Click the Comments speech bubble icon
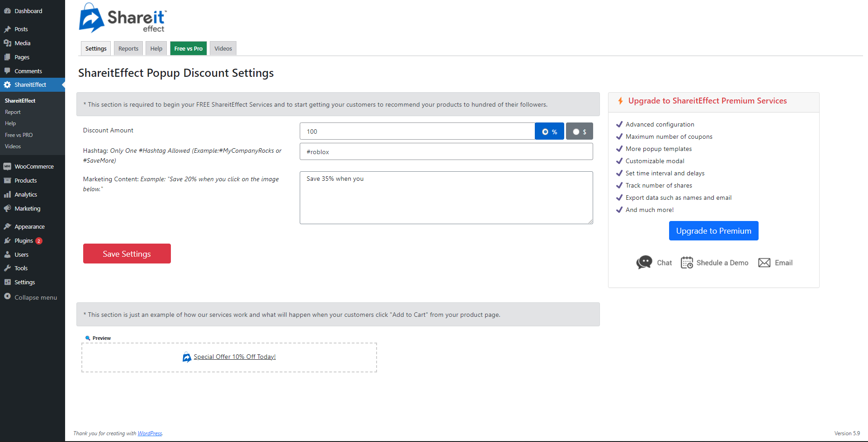The image size is (868, 442). click(7, 71)
